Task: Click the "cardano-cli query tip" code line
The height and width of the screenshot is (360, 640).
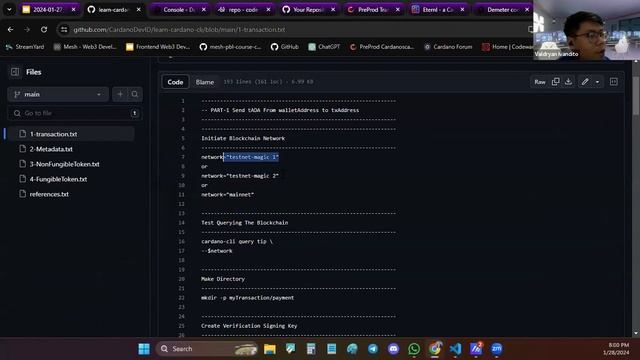Action: tap(237, 242)
